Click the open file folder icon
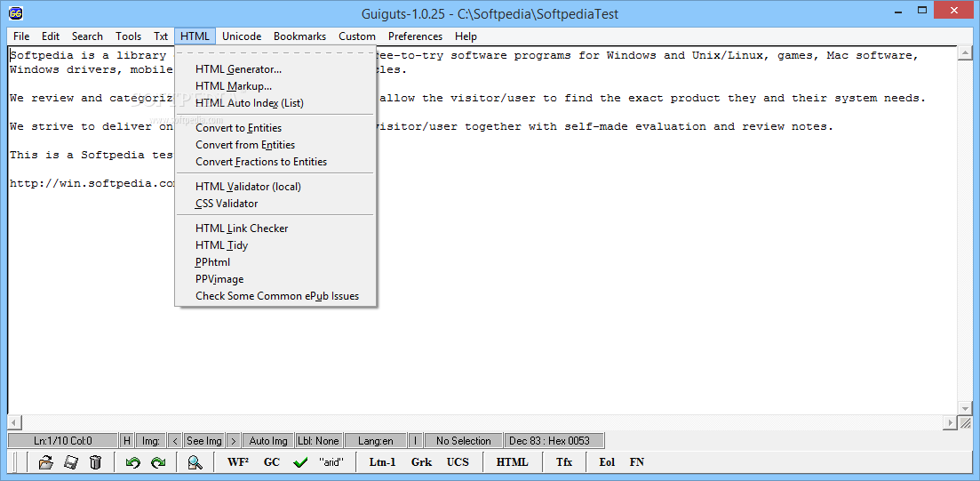Screen dimensions: 980x481 click(x=45, y=463)
